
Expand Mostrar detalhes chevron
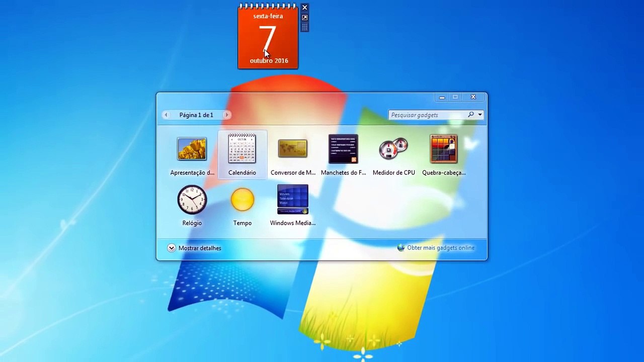click(x=172, y=248)
